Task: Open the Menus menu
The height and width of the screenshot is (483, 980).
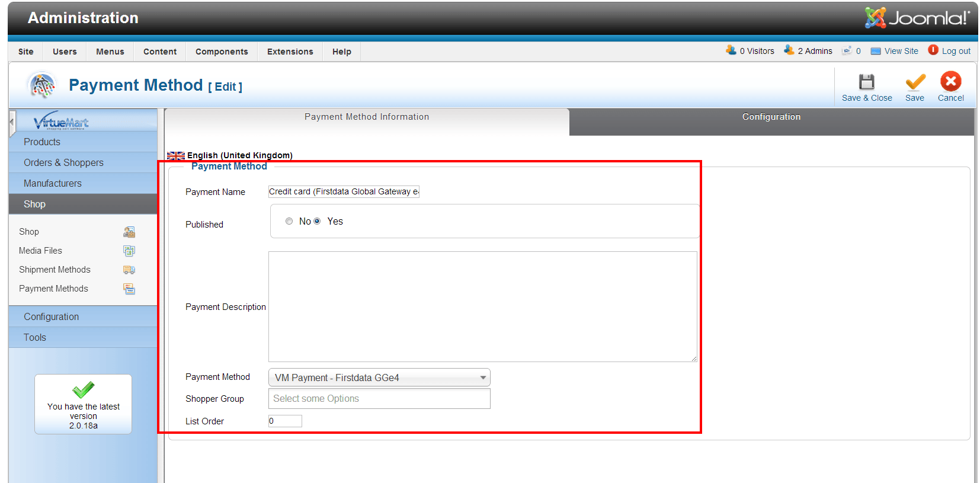Action: click(110, 52)
